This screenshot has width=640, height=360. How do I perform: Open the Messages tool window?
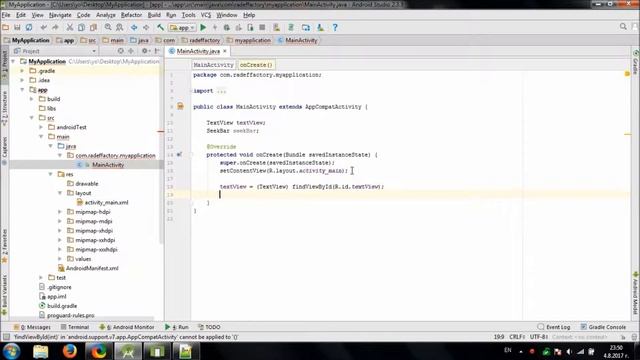[32, 327]
